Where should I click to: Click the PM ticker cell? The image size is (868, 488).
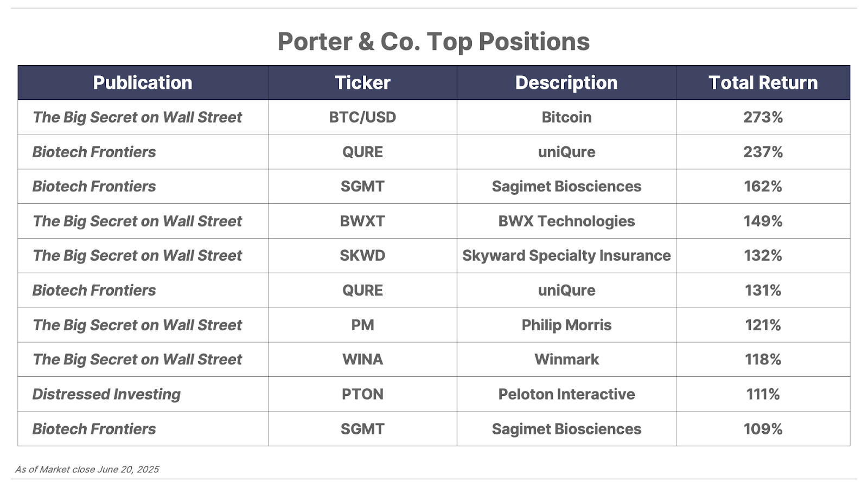[x=362, y=325]
